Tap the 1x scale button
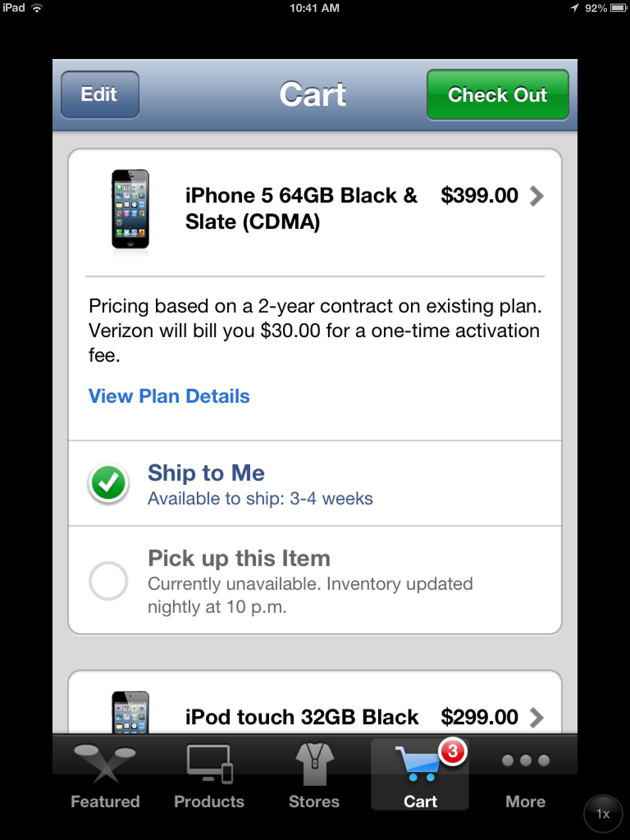The height and width of the screenshot is (840, 630). [603, 814]
